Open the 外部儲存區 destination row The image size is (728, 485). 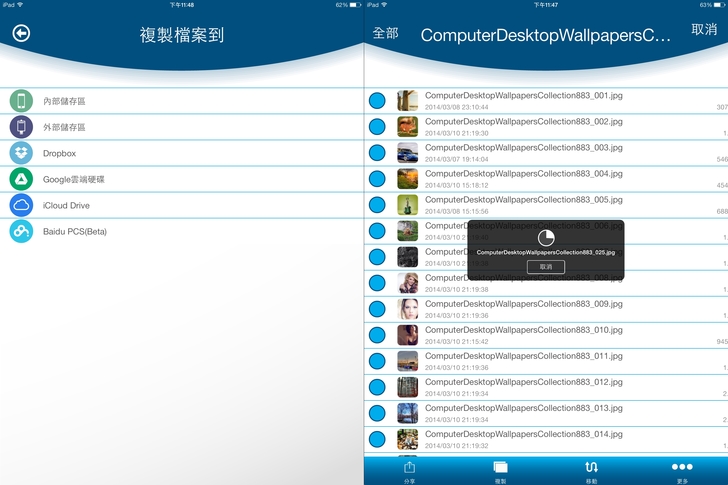[x=182, y=127]
